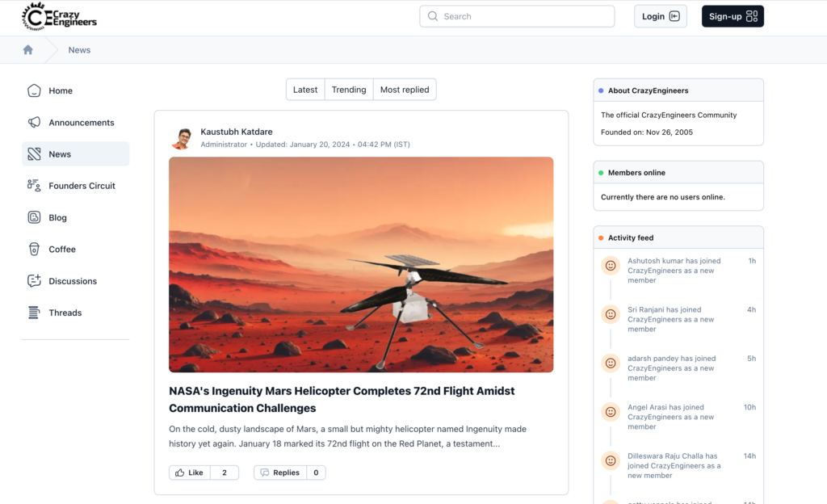Image resolution: width=827 pixels, height=504 pixels.
Task: Select the Most replied tab
Action: (405, 90)
